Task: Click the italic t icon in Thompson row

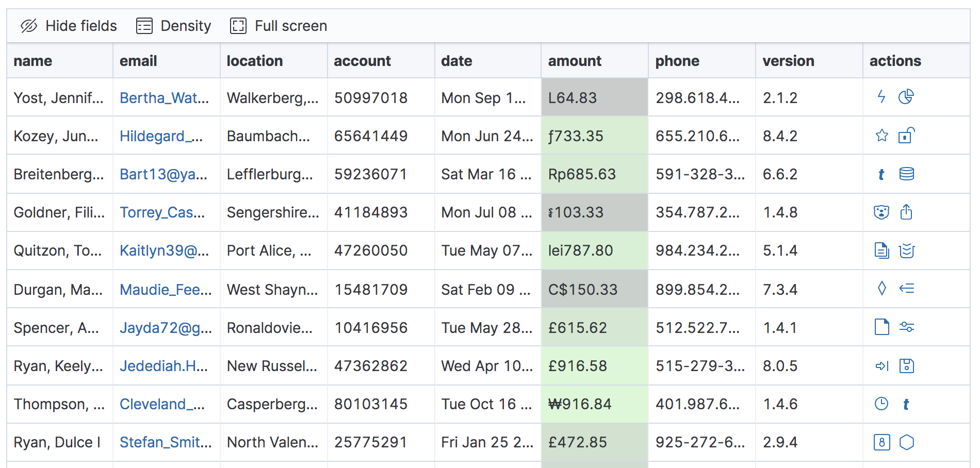Action: point(906,404)
